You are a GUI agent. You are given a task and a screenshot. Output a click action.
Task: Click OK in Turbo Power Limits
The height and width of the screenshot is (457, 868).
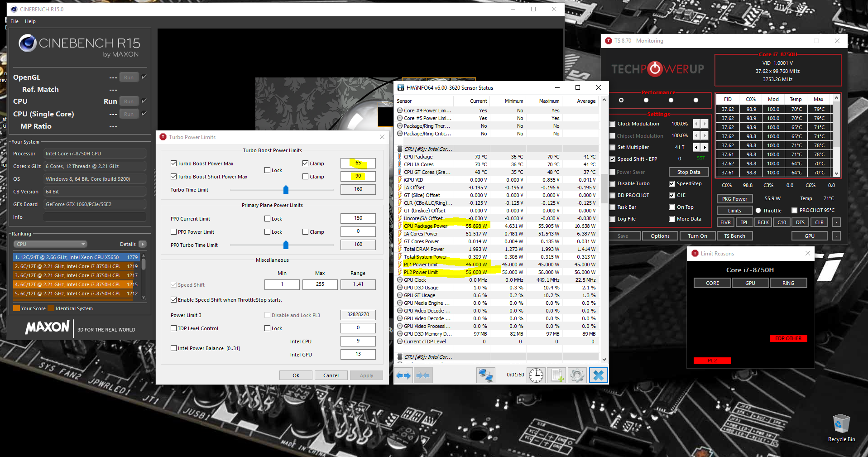pyautogui.click(x=296, y=375)
